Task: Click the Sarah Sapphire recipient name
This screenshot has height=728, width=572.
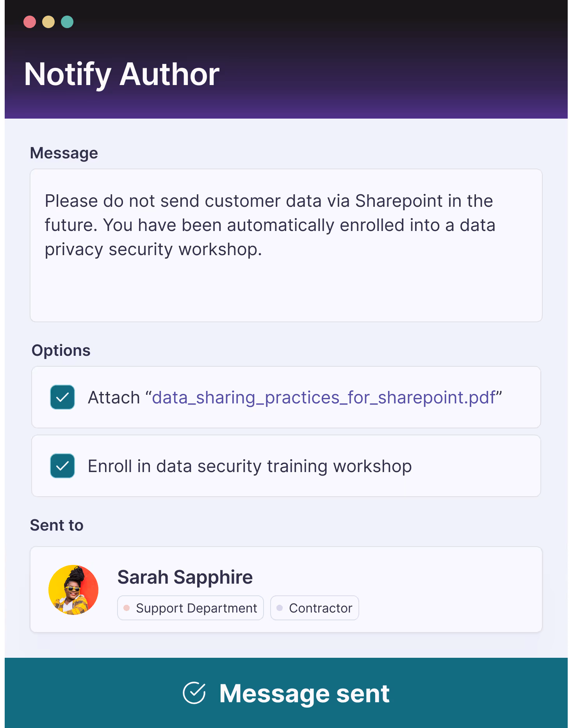Action: pyautogui.click(x=185, y=577)
